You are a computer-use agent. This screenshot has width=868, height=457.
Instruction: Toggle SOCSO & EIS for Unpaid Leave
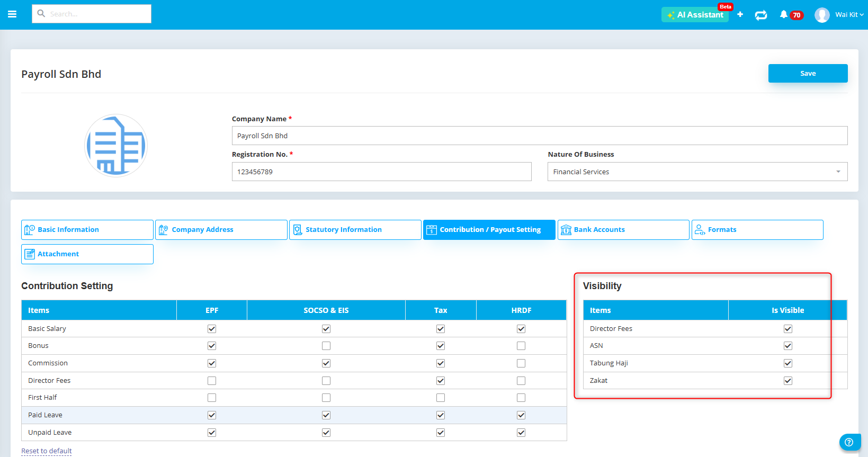click(326, 433)
